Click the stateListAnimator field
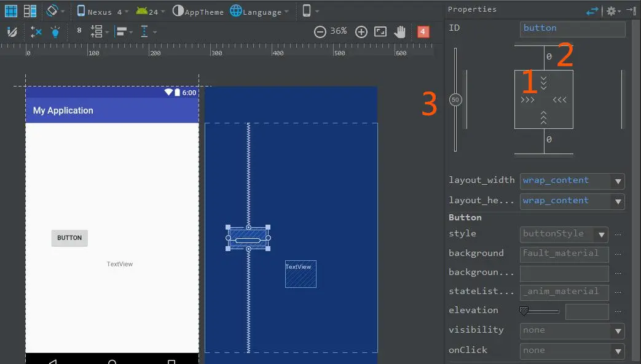The width and height of the screenshot is (641, 364). coord(564,292)
